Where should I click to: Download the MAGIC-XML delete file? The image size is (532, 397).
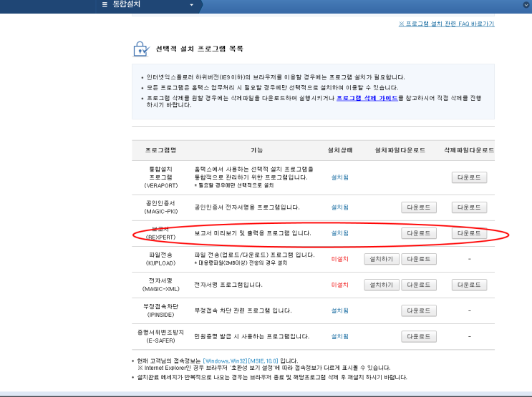tap(469, 285)
